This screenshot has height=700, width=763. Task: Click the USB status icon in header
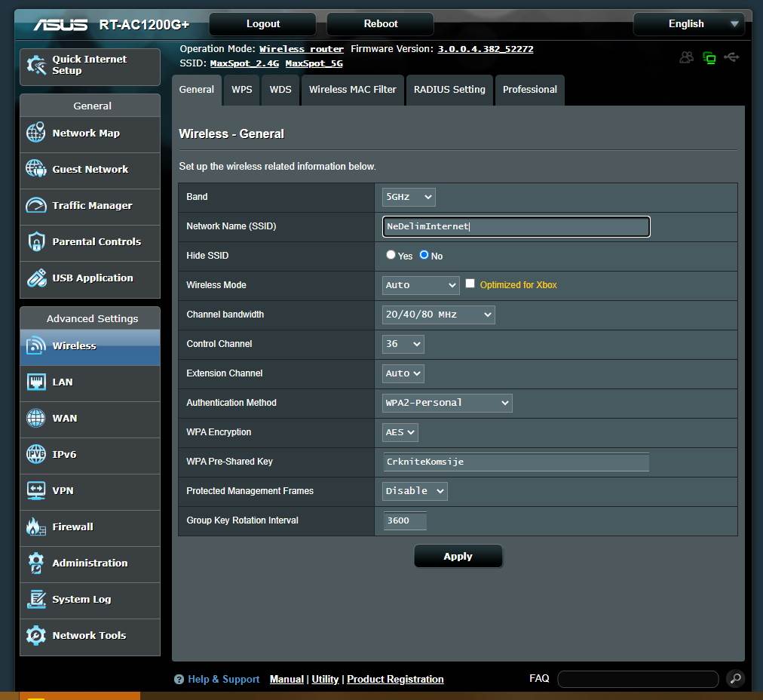(x=731, y=57)
